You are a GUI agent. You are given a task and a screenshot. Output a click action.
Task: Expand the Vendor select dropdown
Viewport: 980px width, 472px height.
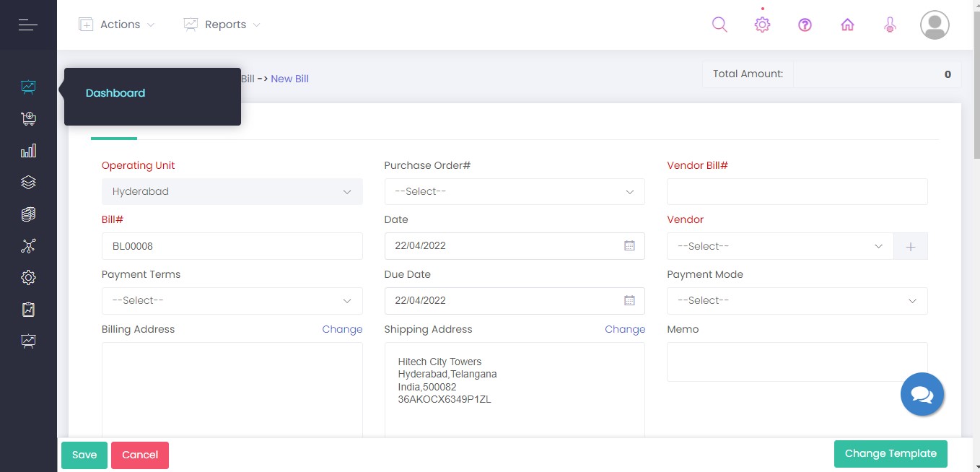point(779,246)
